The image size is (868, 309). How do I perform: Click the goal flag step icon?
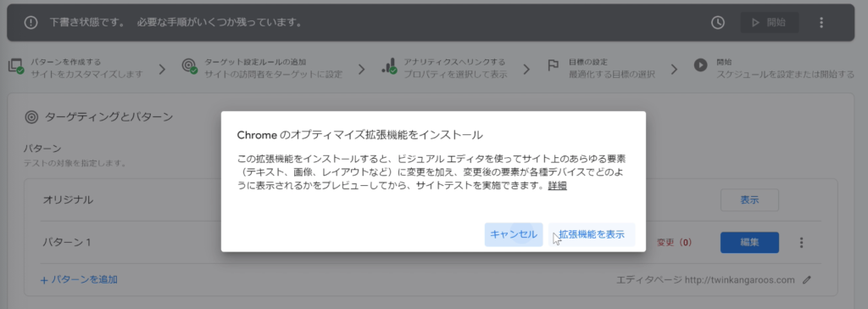553,65
